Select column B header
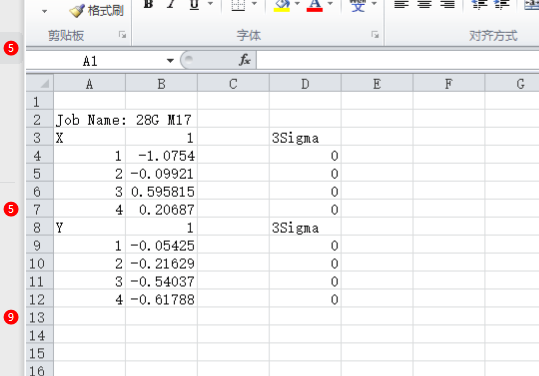This screenshot has height=376, width=539. (x=161, y=84)
